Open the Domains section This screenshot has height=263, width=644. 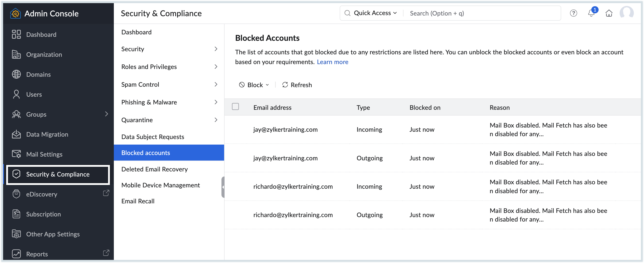16,74
